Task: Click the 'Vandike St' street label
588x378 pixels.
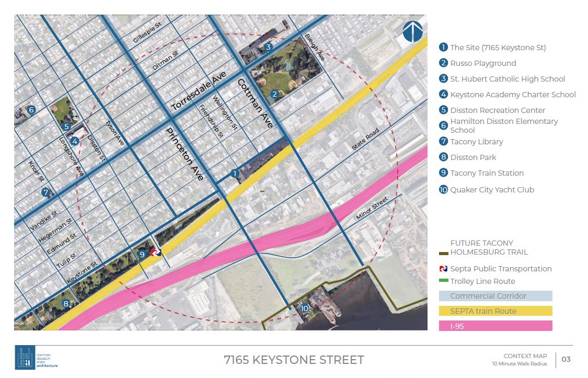Action: pos(43,221)
